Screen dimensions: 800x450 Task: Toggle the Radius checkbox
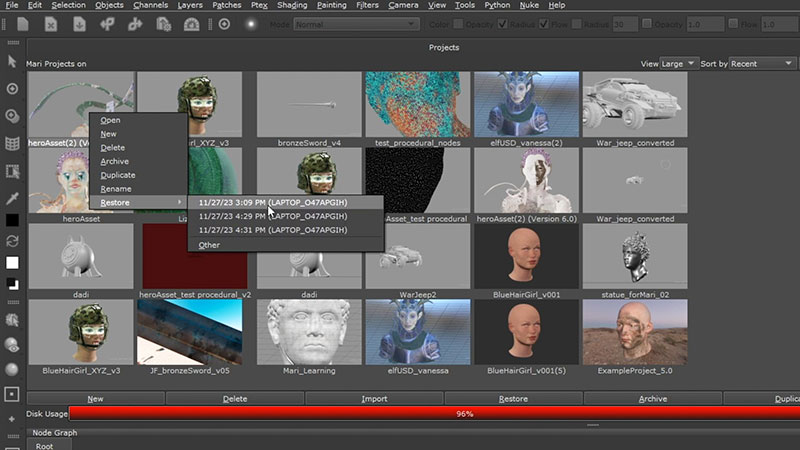502,24
